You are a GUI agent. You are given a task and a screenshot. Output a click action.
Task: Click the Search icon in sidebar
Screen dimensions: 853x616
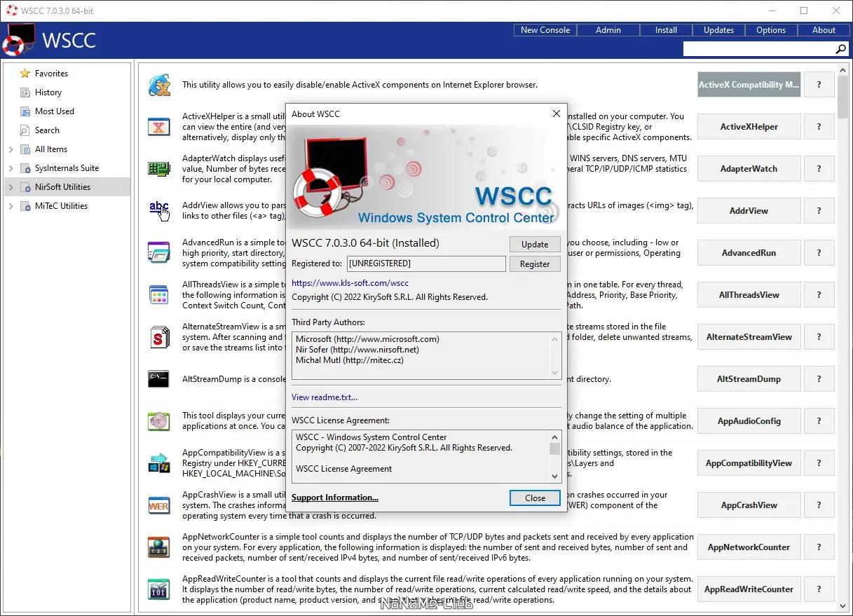pos(25,130)
